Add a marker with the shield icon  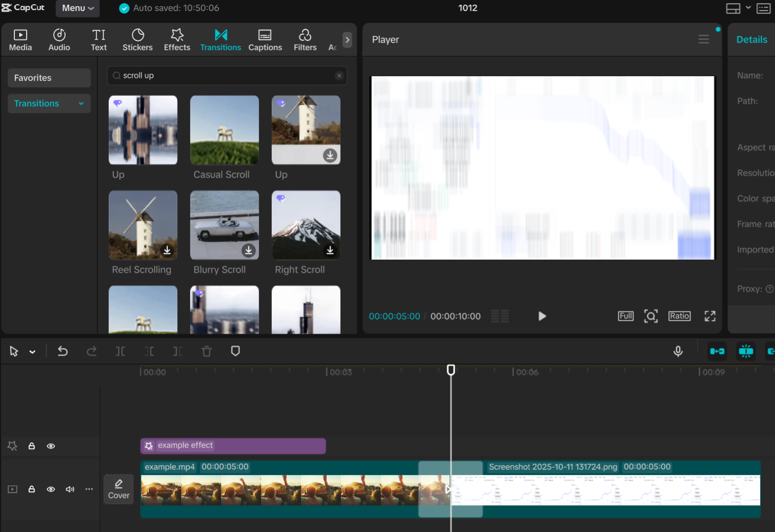(235, 351)
